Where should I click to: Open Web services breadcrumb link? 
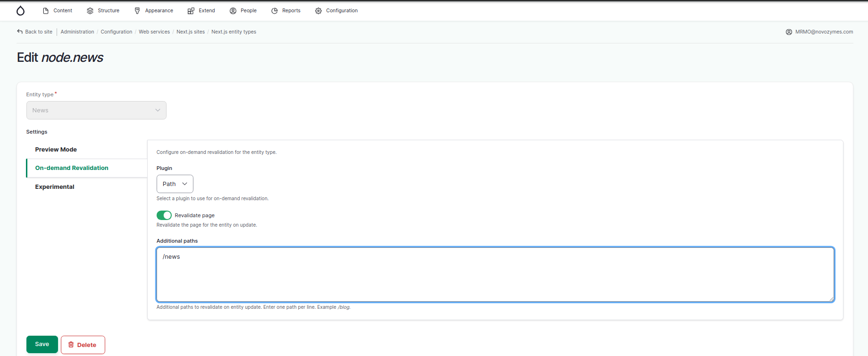pyautogui.click(x=154, y=32)
